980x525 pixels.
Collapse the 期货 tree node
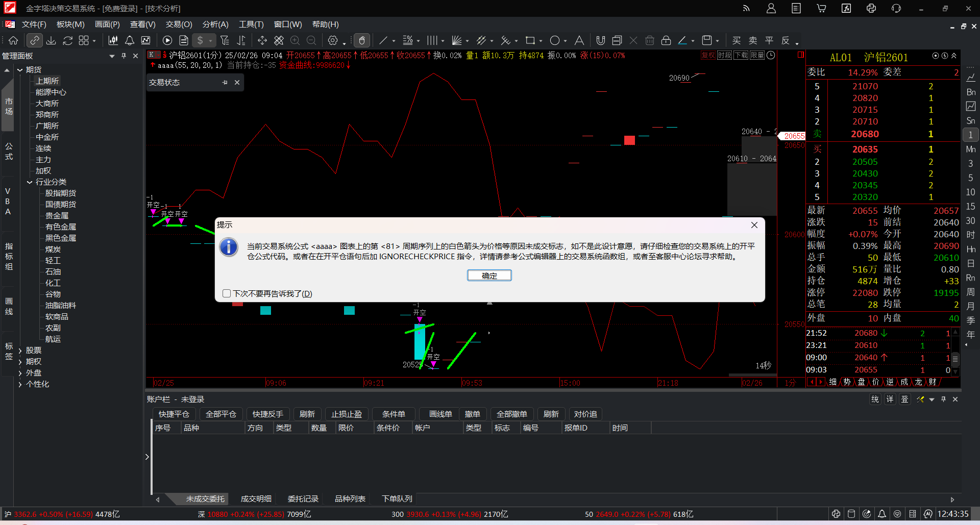point(20,70)
